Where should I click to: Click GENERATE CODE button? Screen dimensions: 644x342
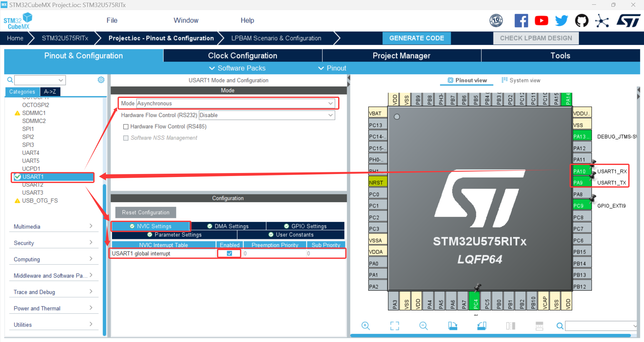tap(417, 38)
